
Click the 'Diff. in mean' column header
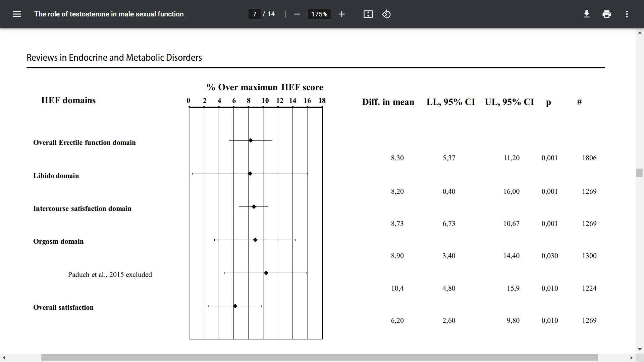tap(388, 102)
